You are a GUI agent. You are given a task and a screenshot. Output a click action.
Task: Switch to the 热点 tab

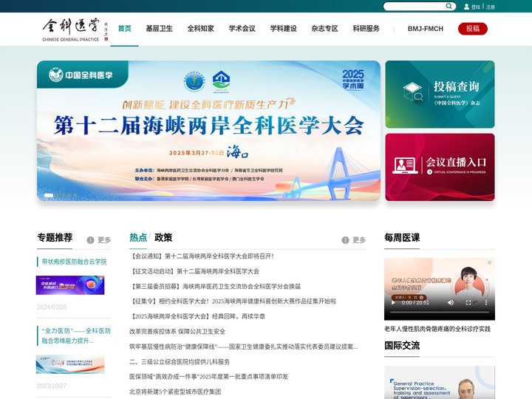point(138,237)
